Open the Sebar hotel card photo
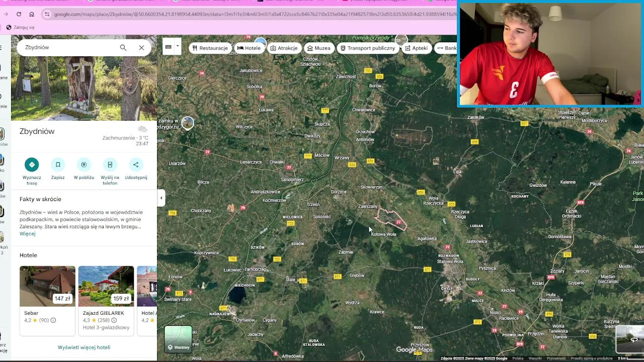The width and height of the screenshot is (644, 362). pyautogui.click(x=47, y=286)
